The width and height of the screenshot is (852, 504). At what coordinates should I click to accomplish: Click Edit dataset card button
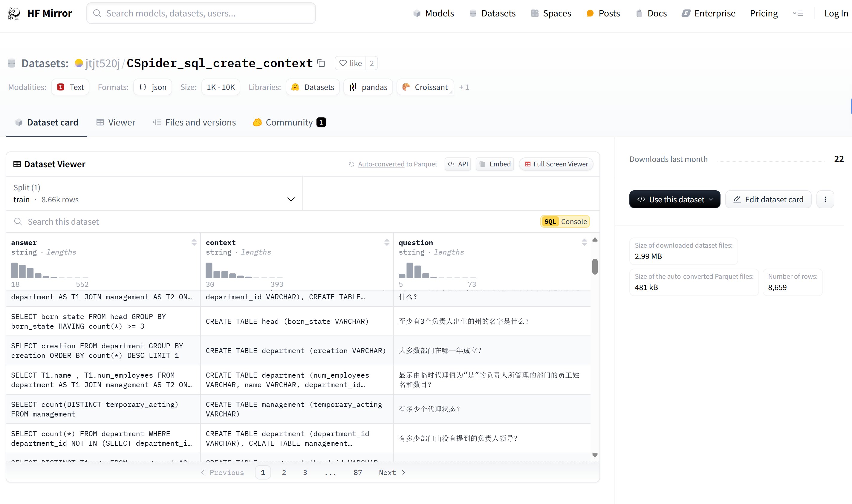point(768,199)
